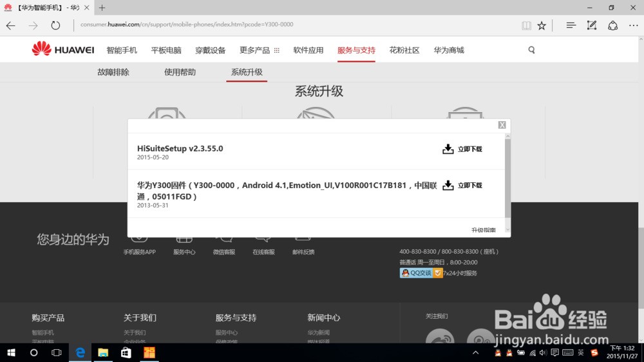The image size is (644, 362).
Task: Switch to 故障排除 tab
Action: coord(113,72)
